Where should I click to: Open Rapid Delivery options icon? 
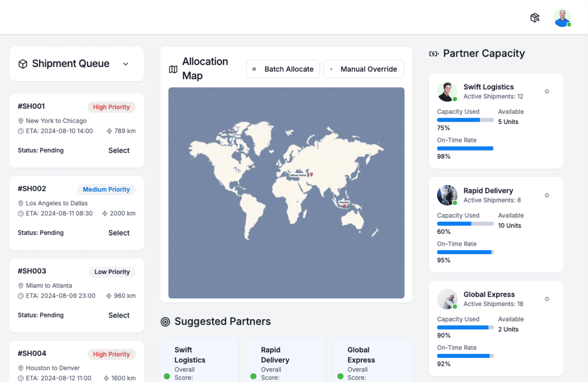[547, 195]
